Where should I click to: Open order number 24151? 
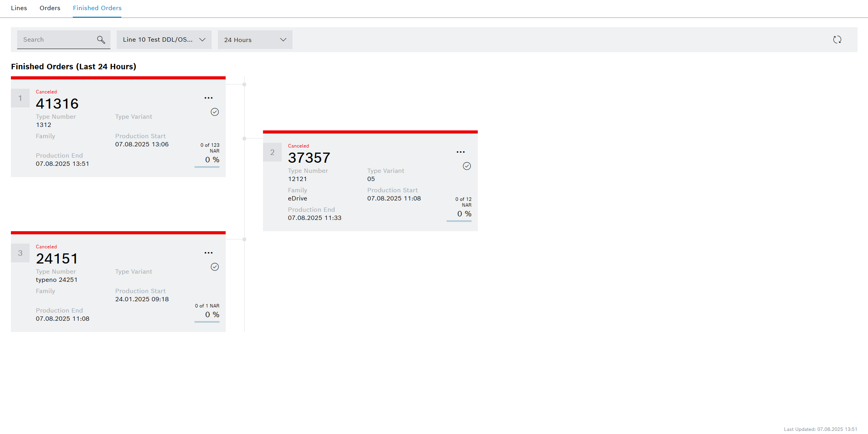click(x=57, y=258)
